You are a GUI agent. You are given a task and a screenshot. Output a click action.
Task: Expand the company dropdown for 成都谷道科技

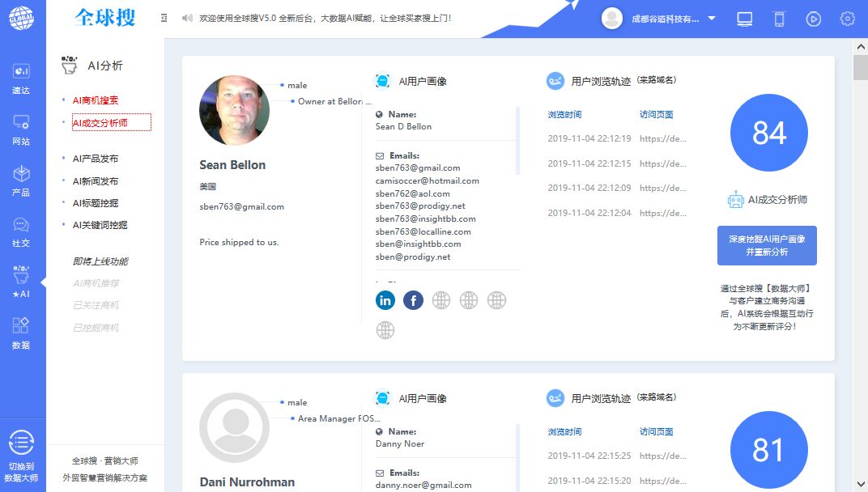tap(711, 18)
